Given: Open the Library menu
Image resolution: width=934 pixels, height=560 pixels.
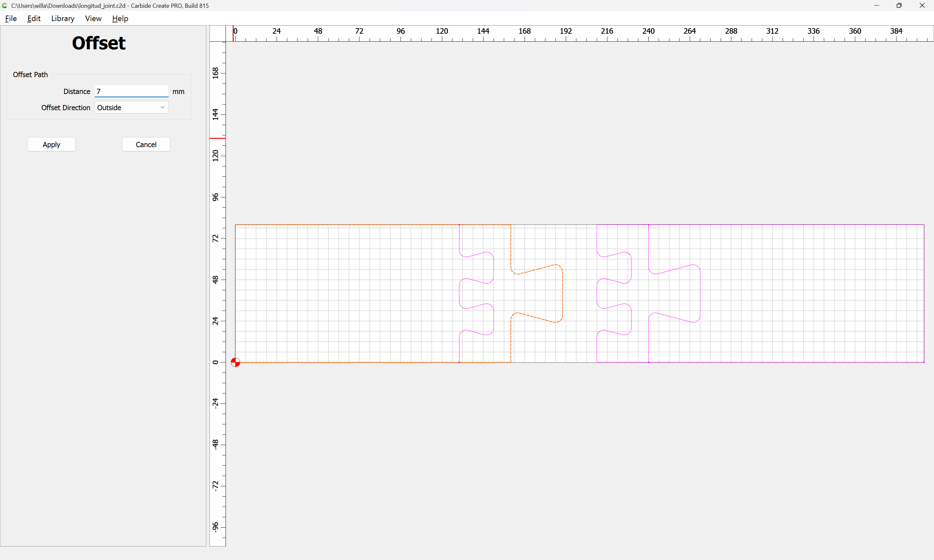Looking at the screenshot, I should coord(63,18).
